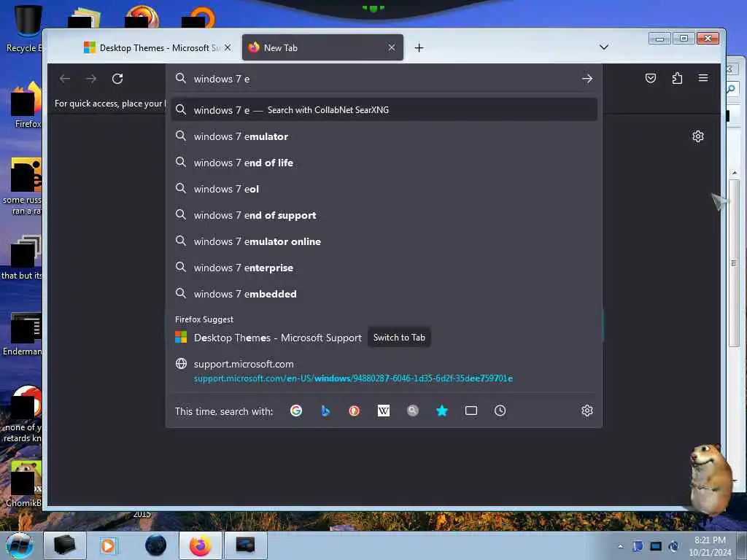Image resolution: width=747 pixels, height=560 pixels.
Task: Close the Desktop Themes tab
Action: point(228,47)
